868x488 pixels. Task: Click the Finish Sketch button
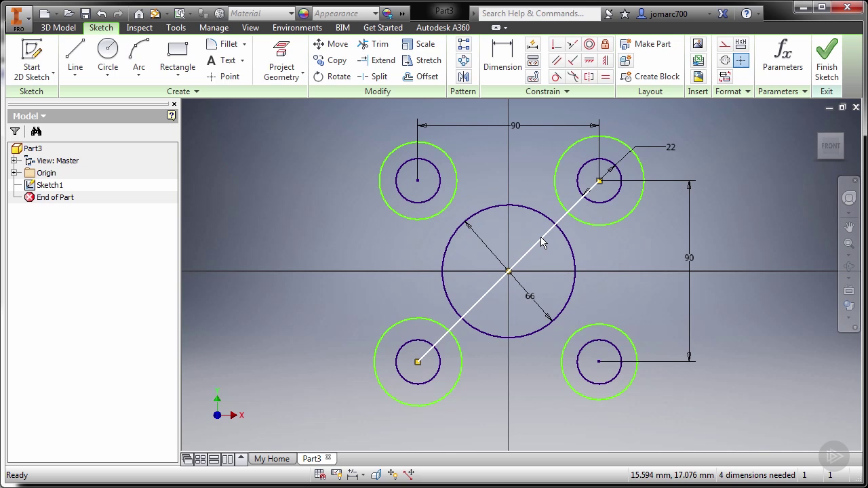click(x=826, y=54)
